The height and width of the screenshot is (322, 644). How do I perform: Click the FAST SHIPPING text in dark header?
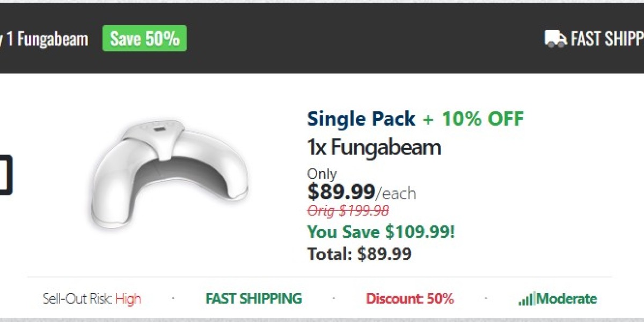606,39
